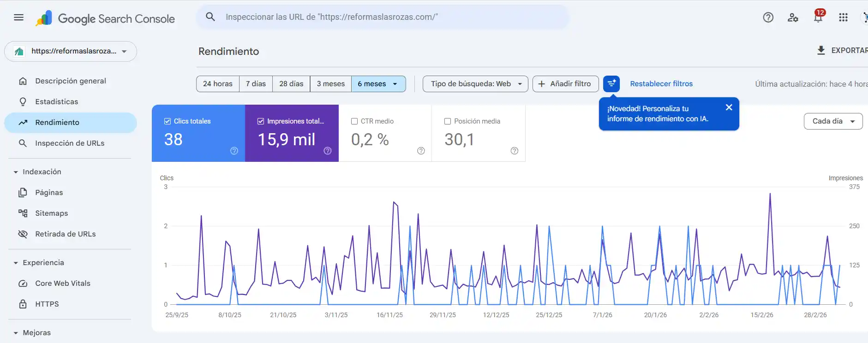The image size is (868, 343).
Task: Click the Descripción general home icon
Action: coord(23,81)
